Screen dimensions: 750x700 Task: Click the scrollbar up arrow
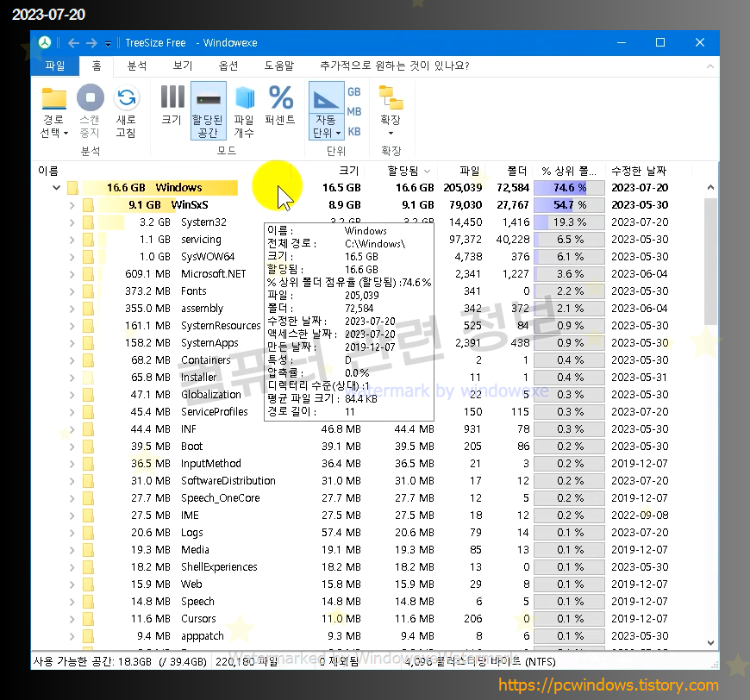coord(711,187)
